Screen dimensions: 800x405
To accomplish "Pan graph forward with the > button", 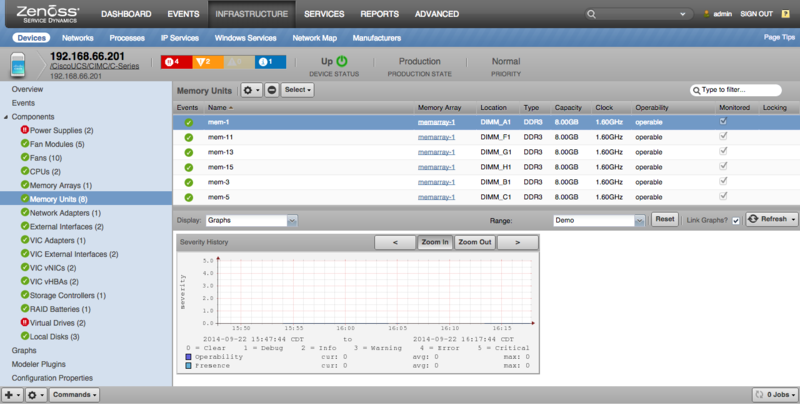I will tap(517, 242).
